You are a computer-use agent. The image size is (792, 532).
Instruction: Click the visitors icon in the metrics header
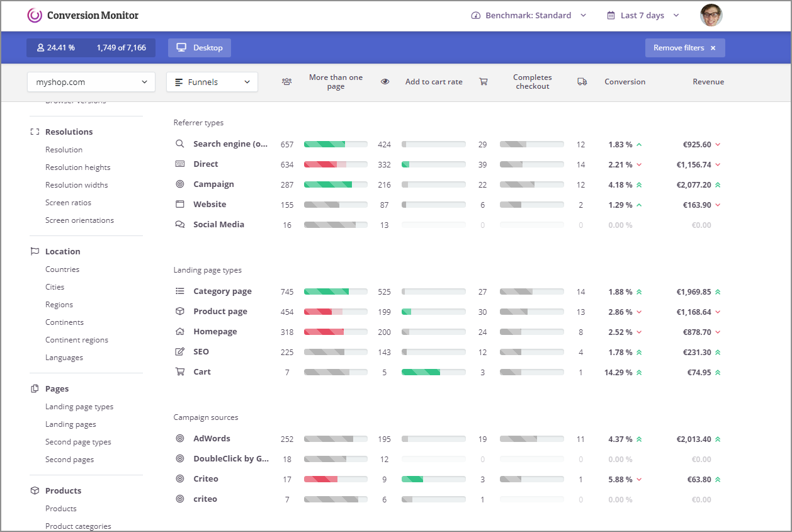pos(287,81)
